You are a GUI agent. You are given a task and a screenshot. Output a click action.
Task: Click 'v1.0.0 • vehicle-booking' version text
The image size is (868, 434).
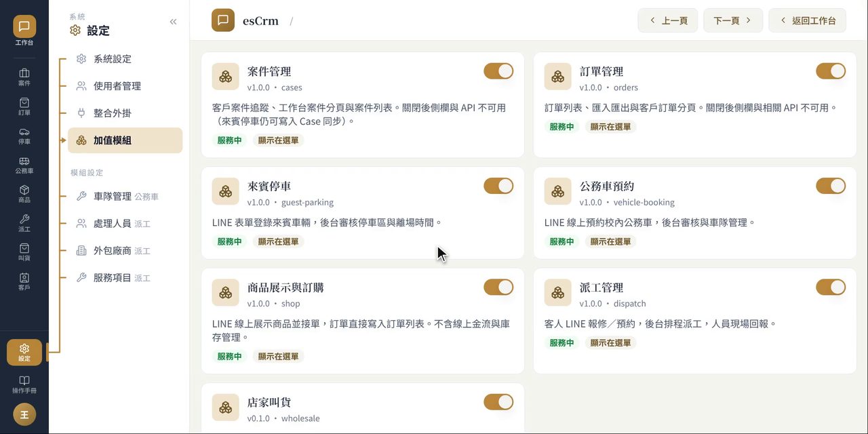point(627,202)
